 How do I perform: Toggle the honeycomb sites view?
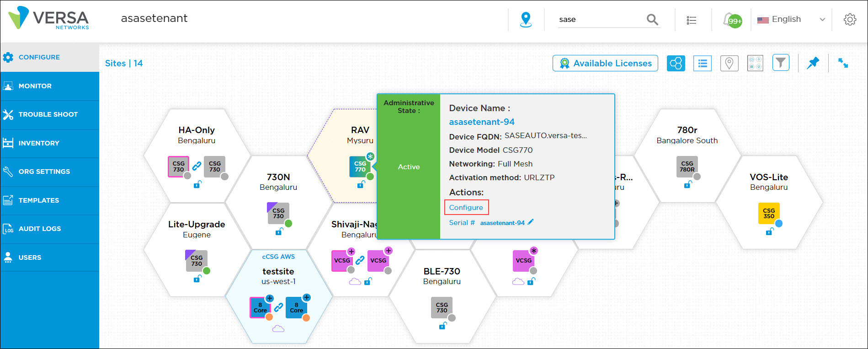click(676, 63)
